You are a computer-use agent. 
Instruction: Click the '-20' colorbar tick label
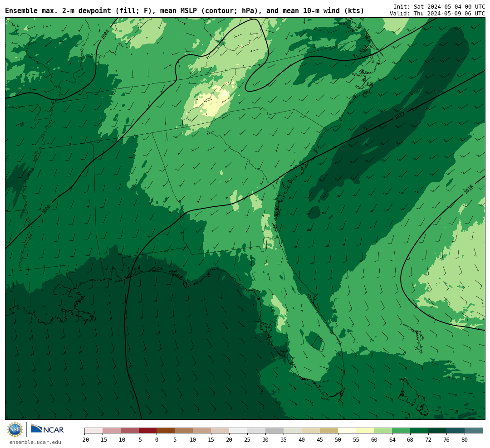click(84, 439)
